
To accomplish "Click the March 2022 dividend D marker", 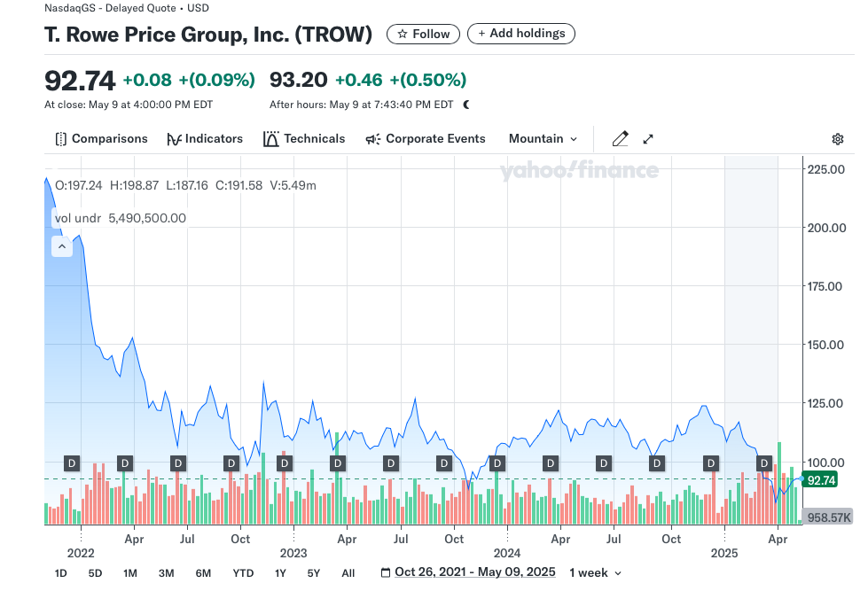I will [x=125, y=463].
